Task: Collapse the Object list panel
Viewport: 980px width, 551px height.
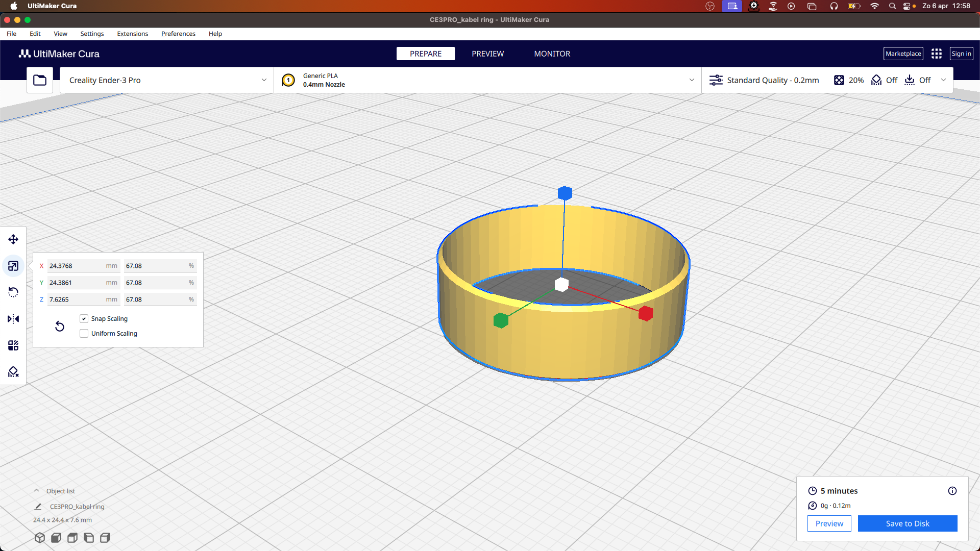Action: point(37,491)
